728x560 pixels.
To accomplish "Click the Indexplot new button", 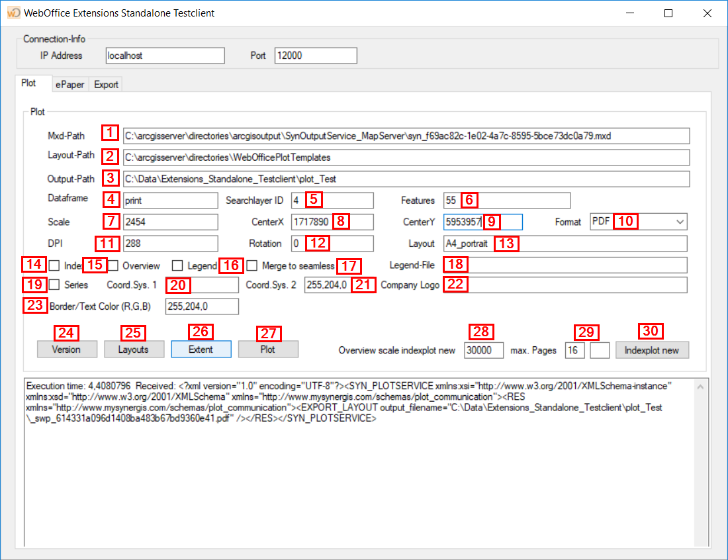I will click(x=652, y=350).
